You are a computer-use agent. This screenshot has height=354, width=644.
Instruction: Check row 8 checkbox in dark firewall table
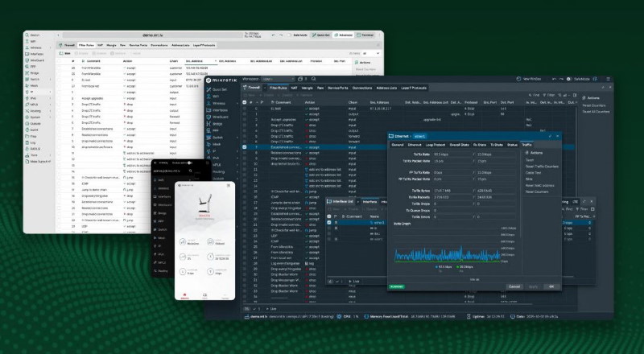[245, 153]
